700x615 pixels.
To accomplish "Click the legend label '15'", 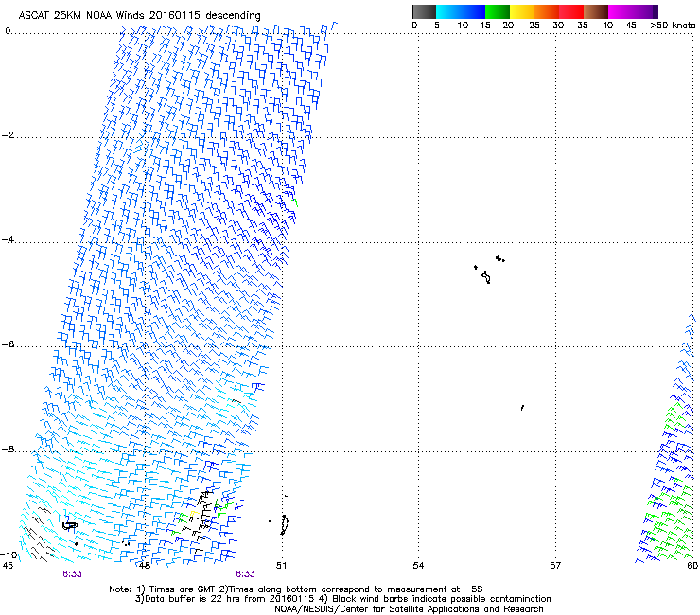I will coord(485,26).
